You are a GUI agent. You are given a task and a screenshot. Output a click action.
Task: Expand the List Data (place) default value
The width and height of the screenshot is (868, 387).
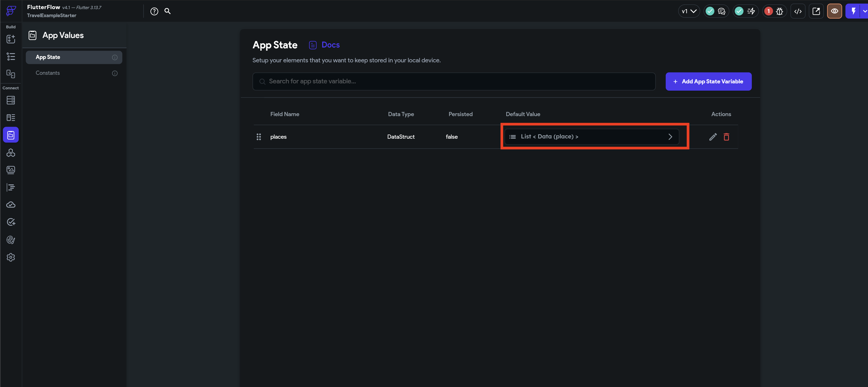(x=591, y=137)
